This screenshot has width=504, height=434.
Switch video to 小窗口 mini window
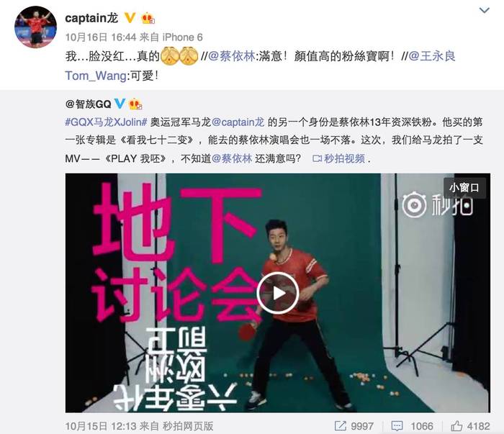(464, 188)
